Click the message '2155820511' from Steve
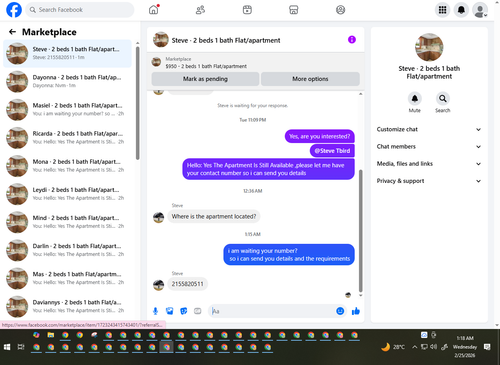Viewport: 500px width, 365px height. coord(187,284)
